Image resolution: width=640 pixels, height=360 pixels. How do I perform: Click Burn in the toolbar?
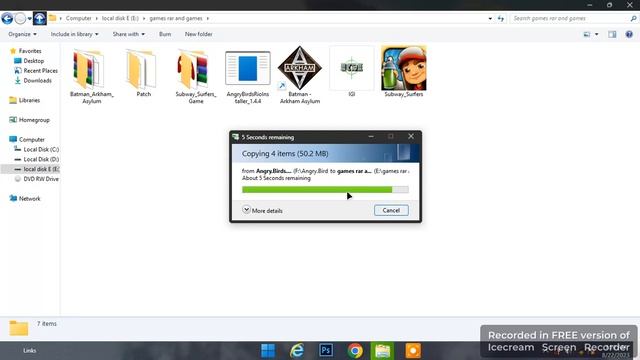coord(165,34)
